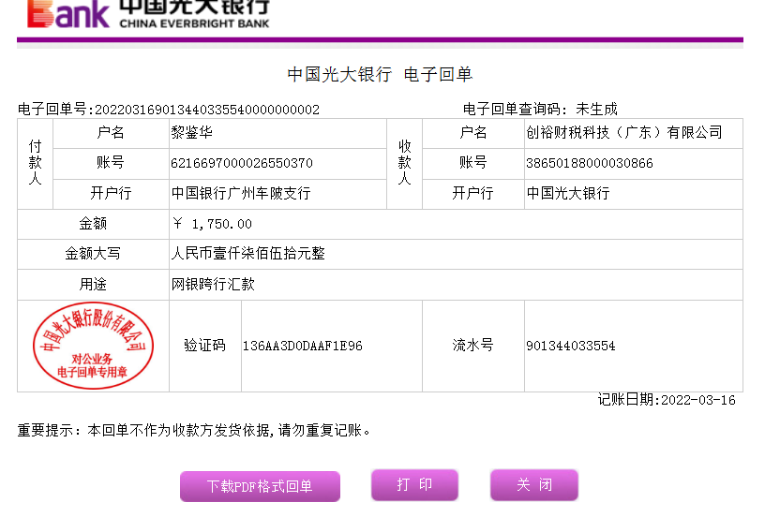
Task: Click the 电子回单 page title heading
Action: click(380, 75)
